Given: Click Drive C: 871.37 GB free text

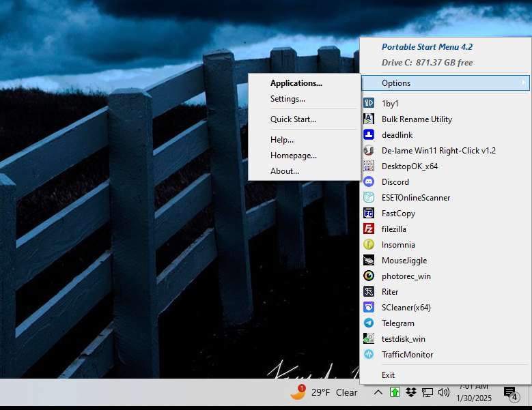Looking at the screenshot, I should coord(427,63).
